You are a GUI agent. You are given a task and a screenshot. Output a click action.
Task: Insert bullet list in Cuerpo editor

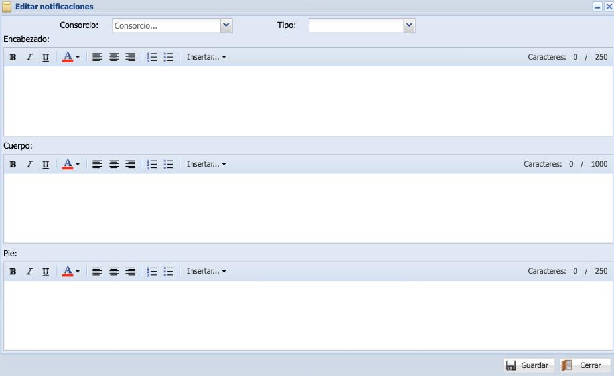tap(168, 164)
